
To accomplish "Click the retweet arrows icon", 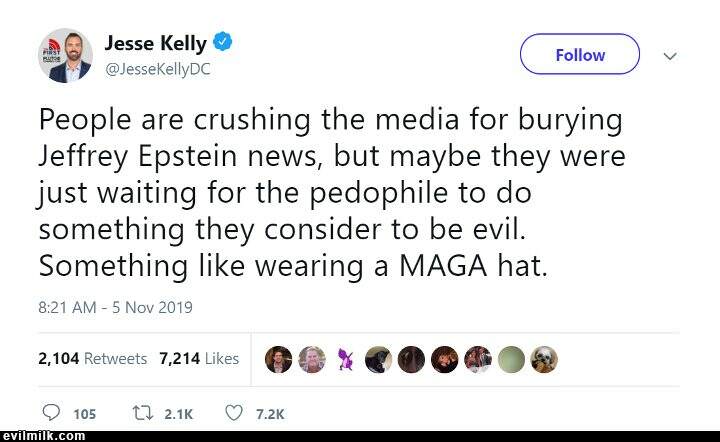I will point(140,412).
